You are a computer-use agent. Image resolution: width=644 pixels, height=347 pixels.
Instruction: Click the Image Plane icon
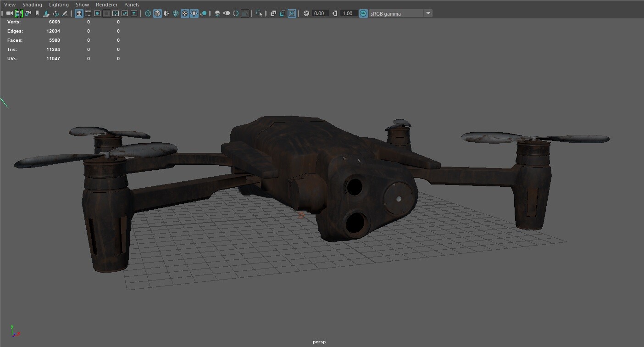[46, 13]
